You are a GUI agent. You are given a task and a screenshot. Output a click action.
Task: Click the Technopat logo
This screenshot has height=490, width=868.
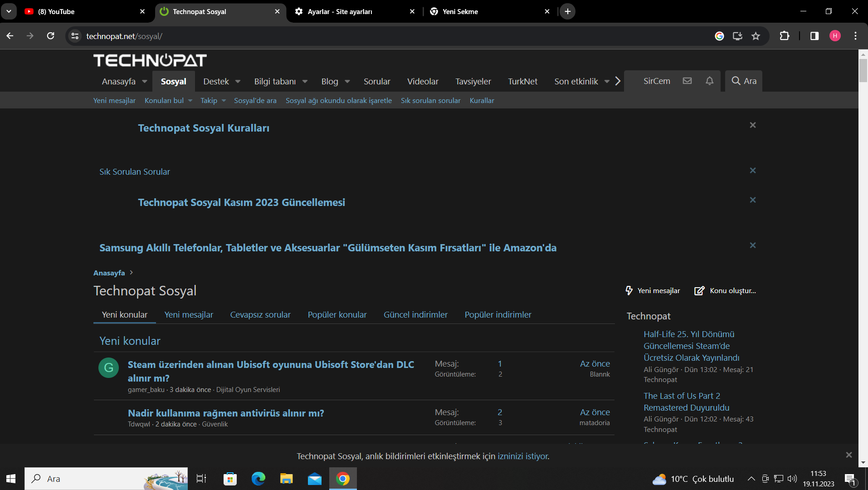(x=150, y=60)
